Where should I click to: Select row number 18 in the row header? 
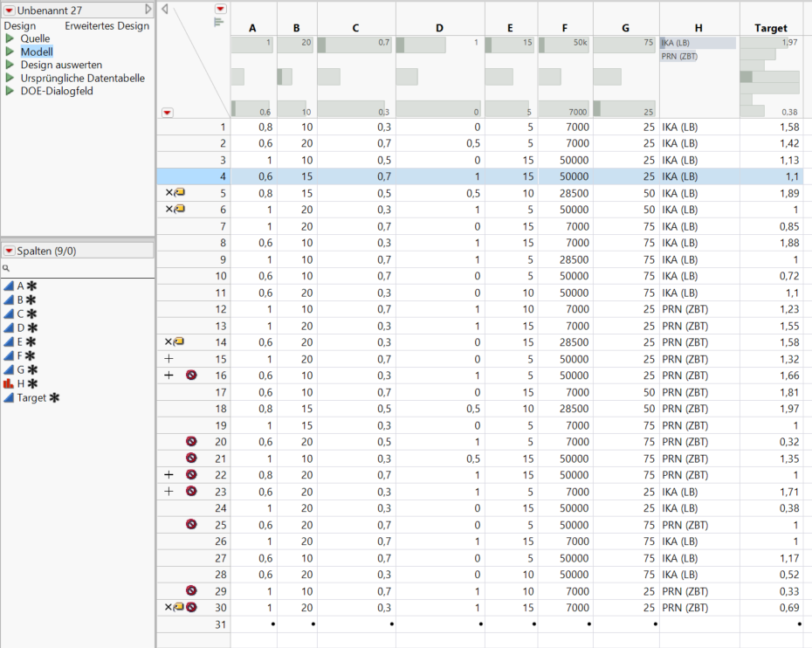(221, 409)
